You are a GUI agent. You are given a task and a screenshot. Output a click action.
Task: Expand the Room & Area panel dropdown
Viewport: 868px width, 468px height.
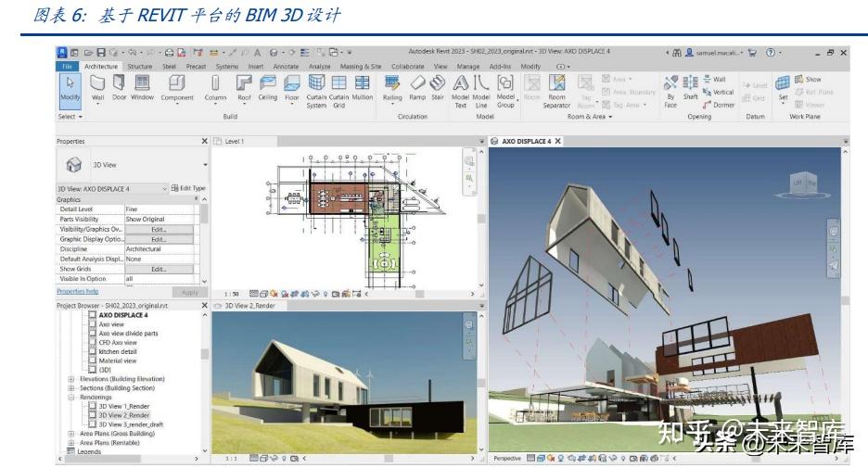click(590, 117)
